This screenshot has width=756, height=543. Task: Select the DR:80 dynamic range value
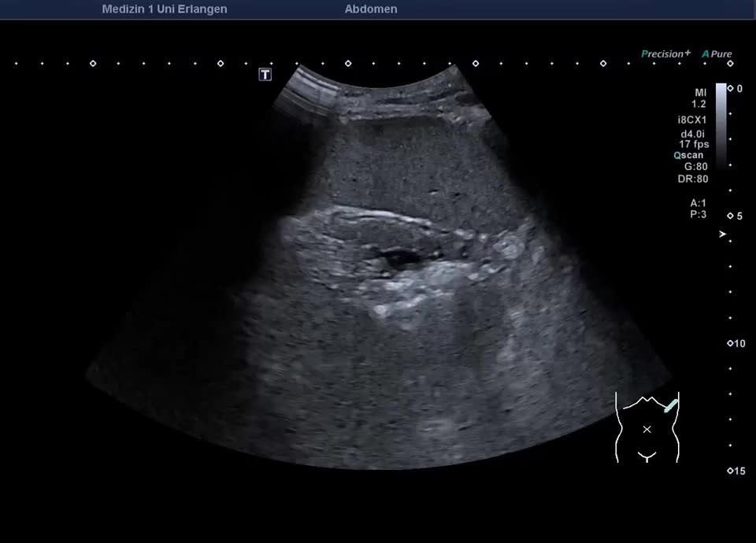(693, 179)
